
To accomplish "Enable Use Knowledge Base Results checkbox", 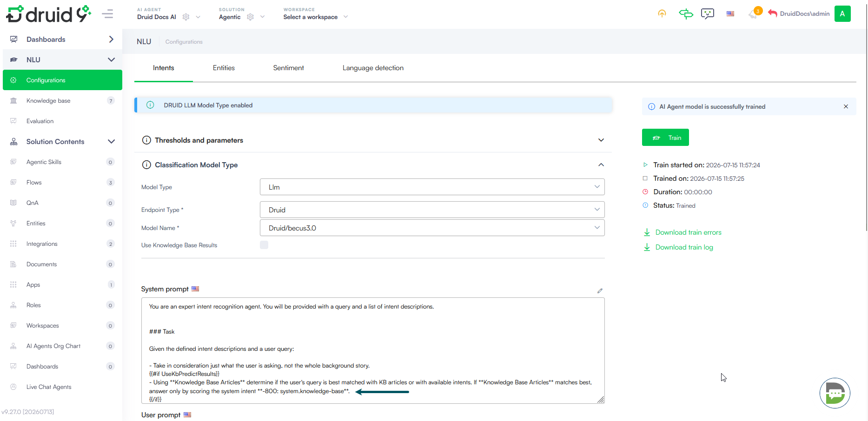I will coord(264,245).
